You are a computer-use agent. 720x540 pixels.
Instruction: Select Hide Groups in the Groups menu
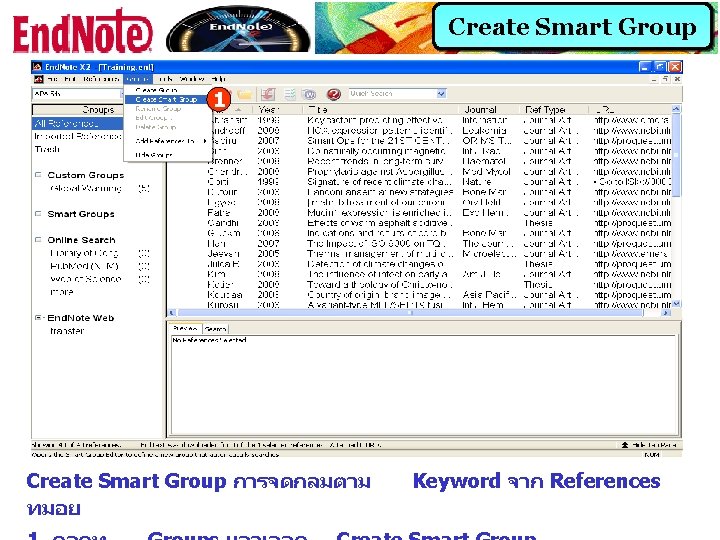point(155,155)
